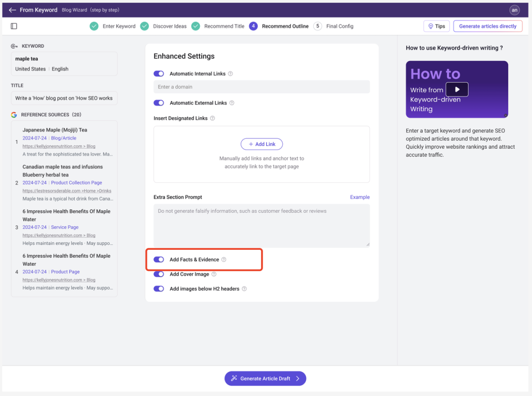
Task: Click the help icon beside Add Cover Image
Action: [x=214, y=274]
